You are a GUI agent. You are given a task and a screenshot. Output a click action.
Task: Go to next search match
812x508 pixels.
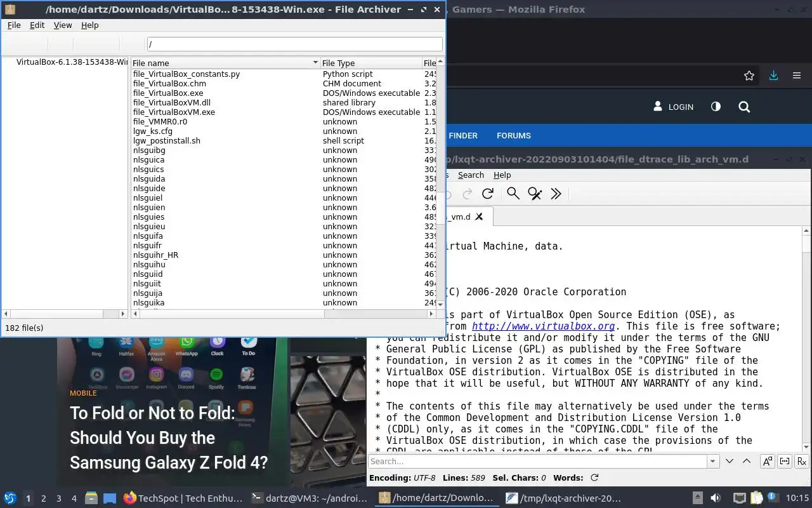pos(730,462)
